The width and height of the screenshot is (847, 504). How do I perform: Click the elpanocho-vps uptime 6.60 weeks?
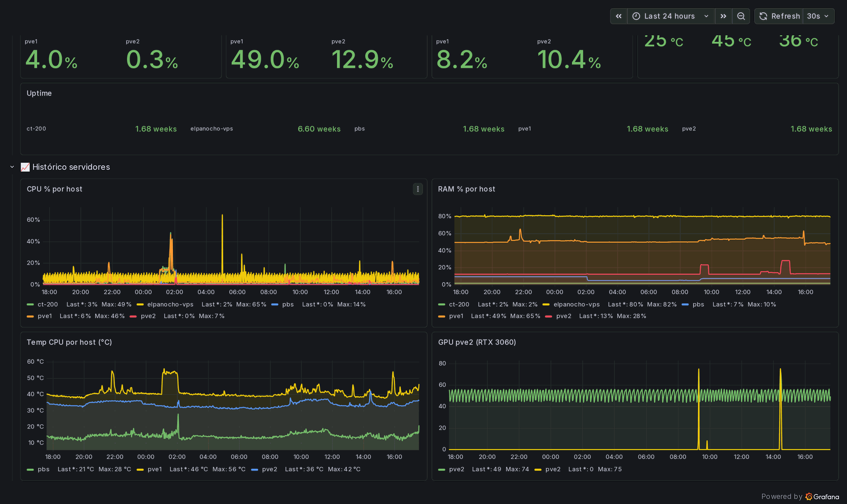319,129
